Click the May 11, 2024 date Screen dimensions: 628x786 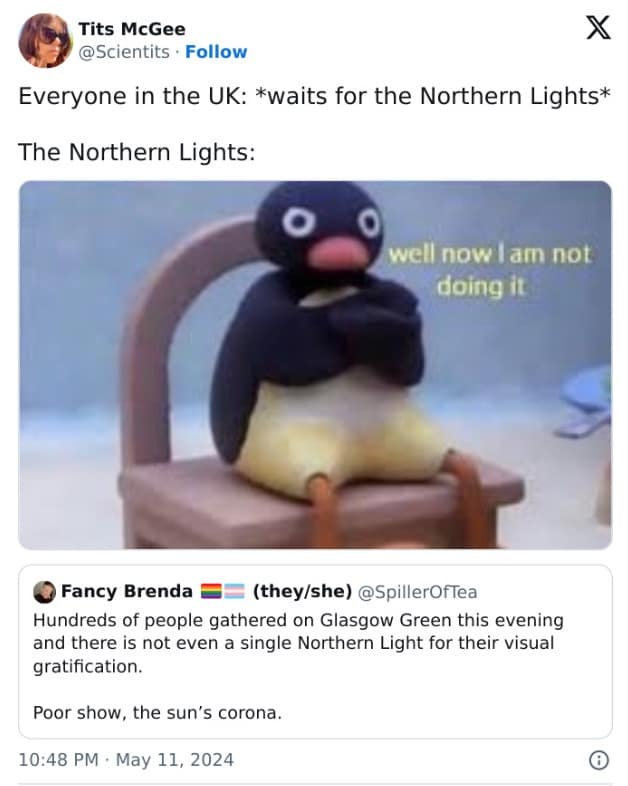(x=175, y=760)
